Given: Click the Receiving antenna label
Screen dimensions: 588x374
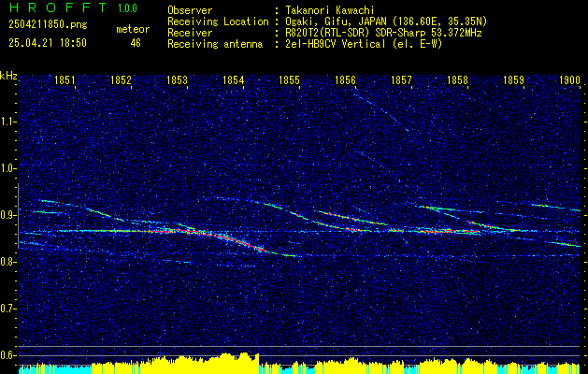Looking at the screenshot, I should point(215,44).
